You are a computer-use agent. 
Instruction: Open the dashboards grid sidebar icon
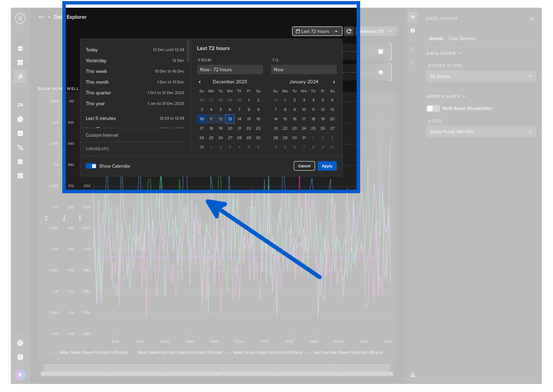[x=20, y=62]
